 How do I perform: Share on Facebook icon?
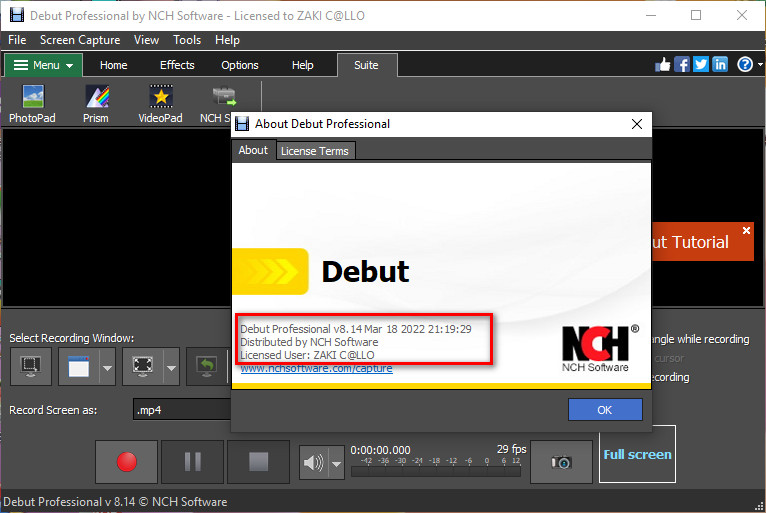682,64
